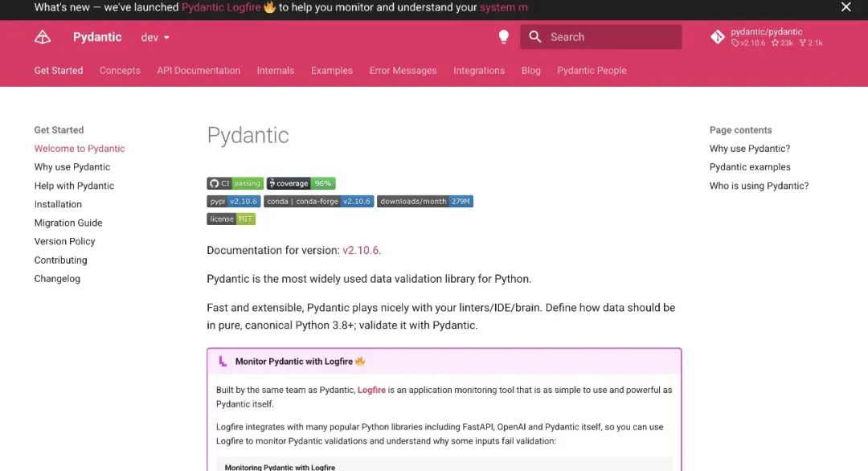Go to the Blog tab
Screen dimensions: 868x471
click(x=531, y=70)
